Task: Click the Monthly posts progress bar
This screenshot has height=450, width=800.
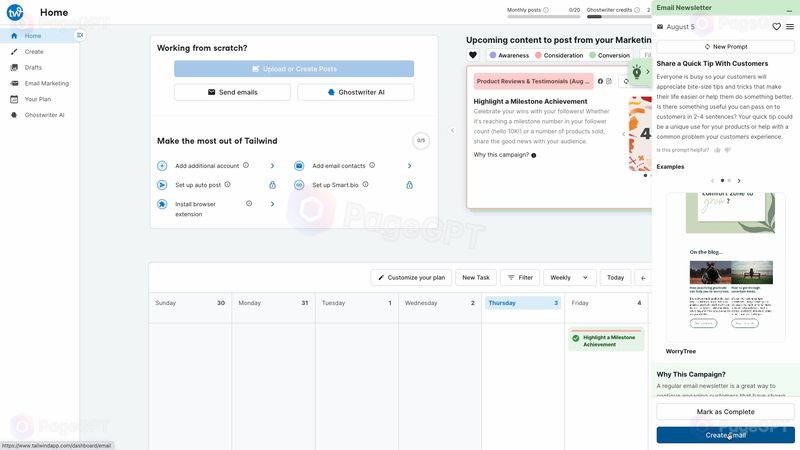Action: [543, 16]
